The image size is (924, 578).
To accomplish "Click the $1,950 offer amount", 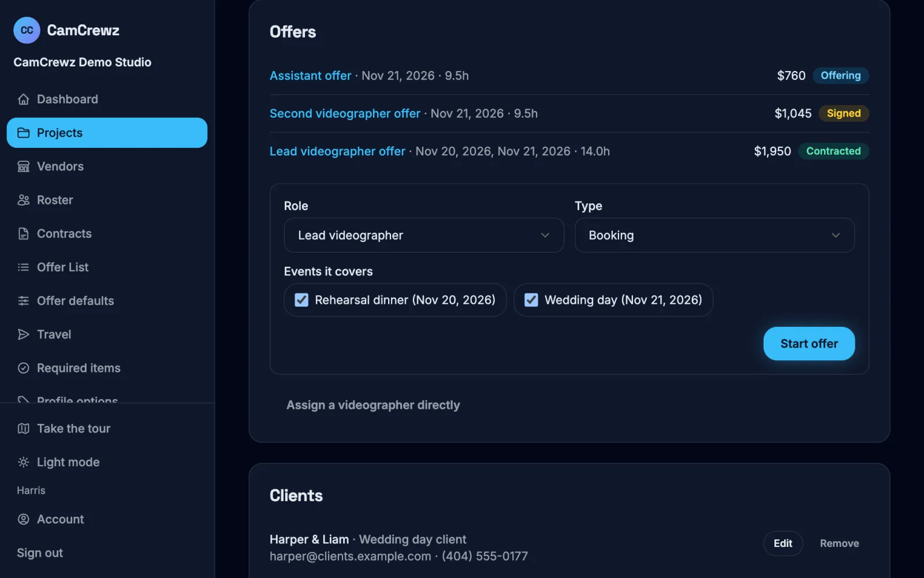I will click(772, 151).
